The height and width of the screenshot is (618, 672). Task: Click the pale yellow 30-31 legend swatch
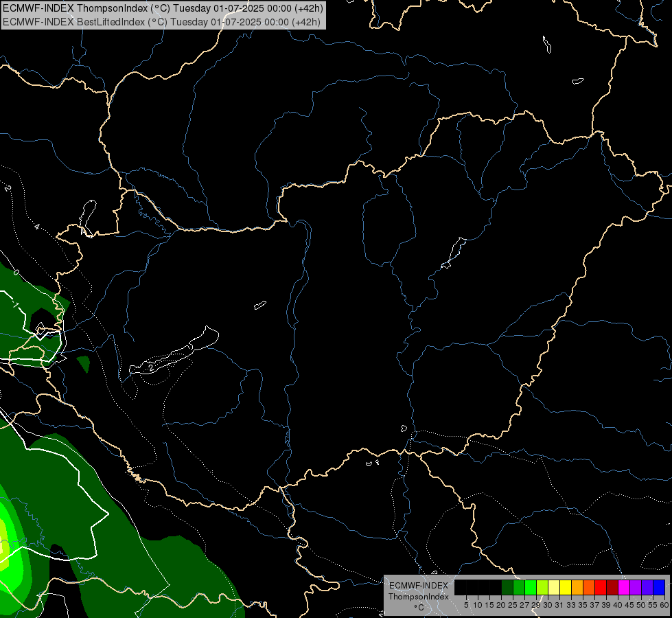(554, 587)
